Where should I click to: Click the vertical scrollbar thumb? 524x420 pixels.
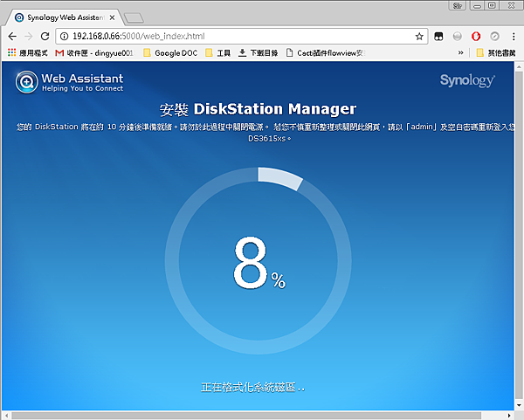pyautogui.click(x=519, y=235)
